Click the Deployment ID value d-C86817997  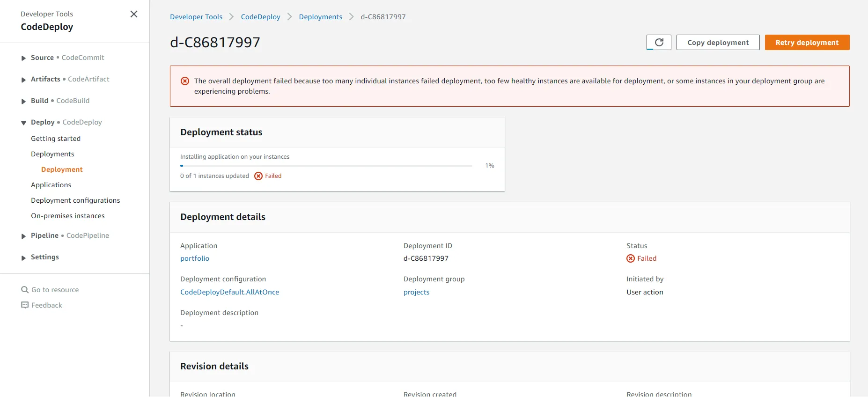[426, 258]
